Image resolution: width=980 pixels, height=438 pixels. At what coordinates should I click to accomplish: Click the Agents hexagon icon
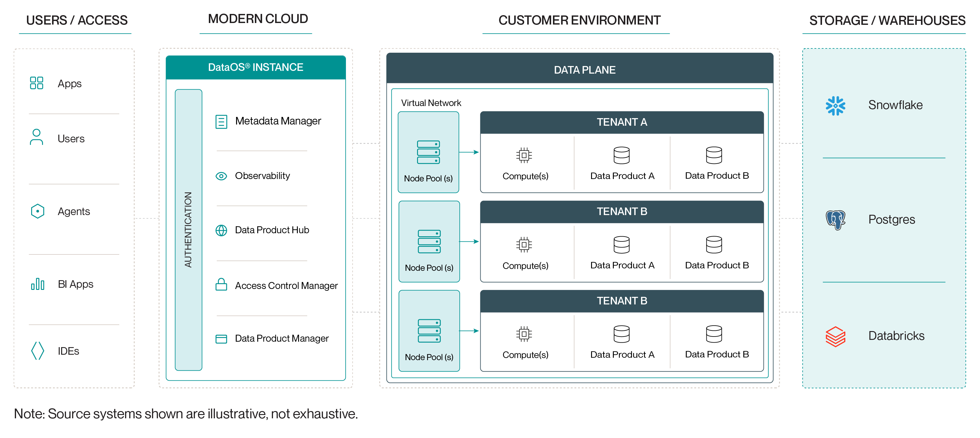pyautogui.click(x=37, y=211)
